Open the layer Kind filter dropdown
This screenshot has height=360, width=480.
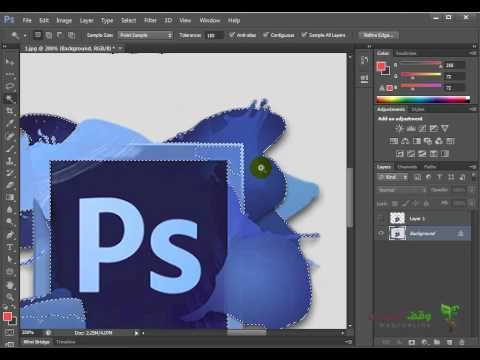click(x=393, y=177)
